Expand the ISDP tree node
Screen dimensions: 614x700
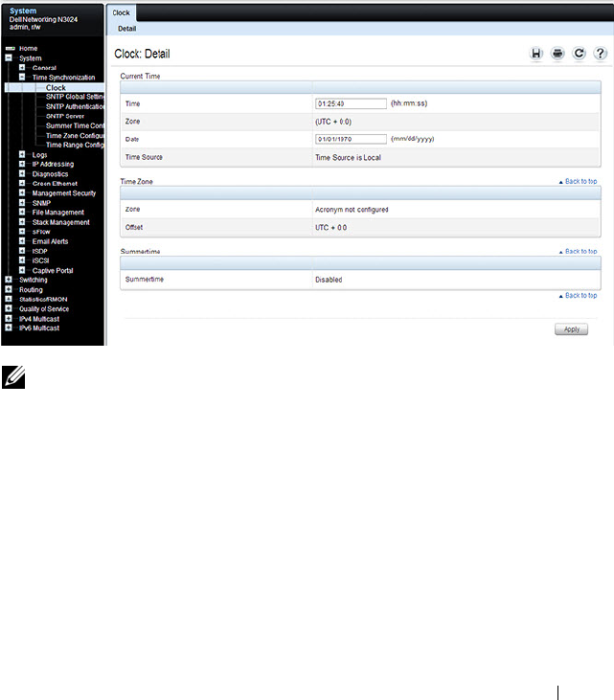point(22,251)
